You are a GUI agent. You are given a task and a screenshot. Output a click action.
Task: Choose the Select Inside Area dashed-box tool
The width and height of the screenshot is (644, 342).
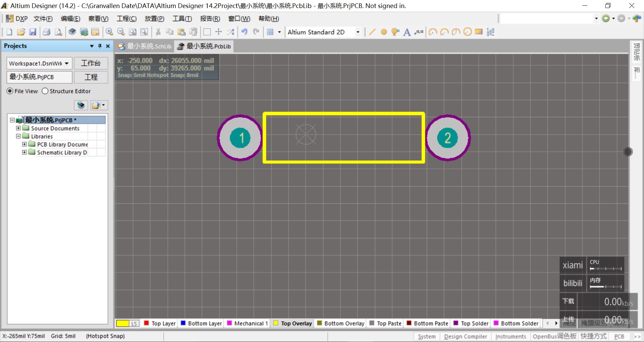[x=207, y=32]
